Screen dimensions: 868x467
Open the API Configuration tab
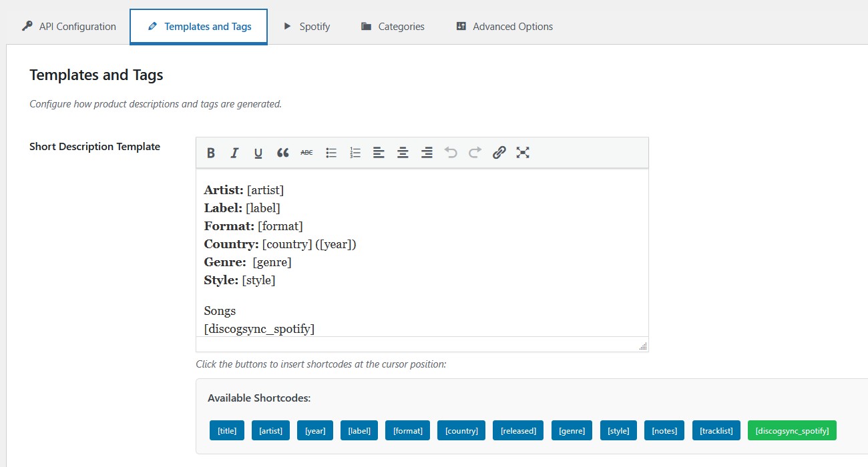coord(69,27)
